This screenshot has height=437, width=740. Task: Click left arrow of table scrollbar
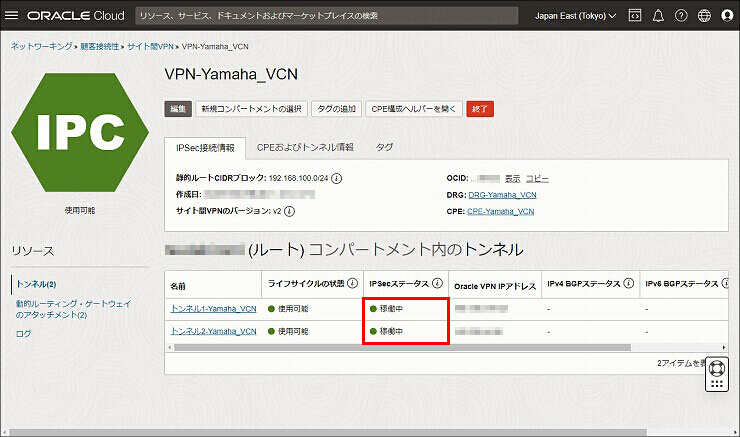(x=169, y=347)
